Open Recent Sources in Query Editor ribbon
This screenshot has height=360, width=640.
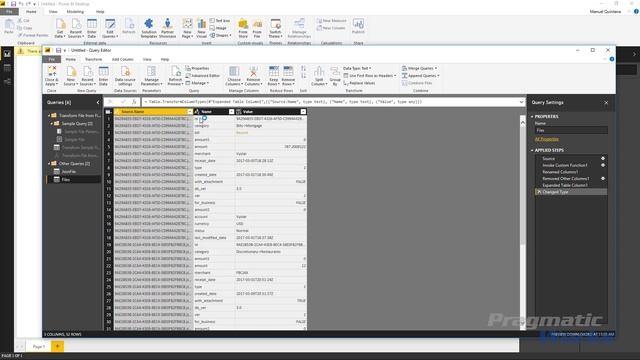click(x=87, y=76)
